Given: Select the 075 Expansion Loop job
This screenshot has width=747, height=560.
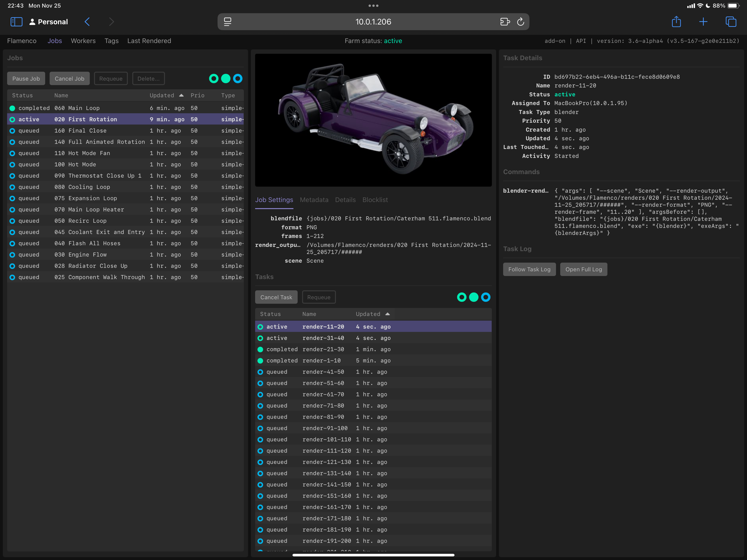Looking at the screenshot, I should pyautogui.click(x=125, y=198).
